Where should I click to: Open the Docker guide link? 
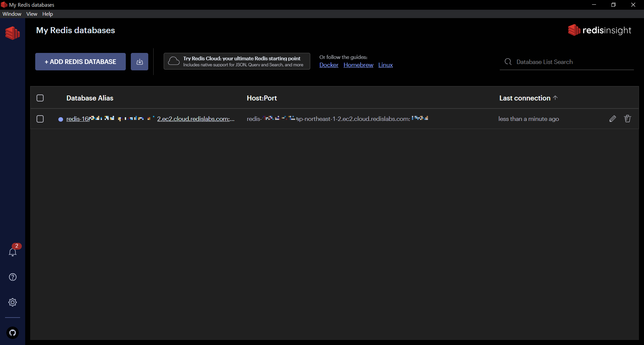coord(329,65)
